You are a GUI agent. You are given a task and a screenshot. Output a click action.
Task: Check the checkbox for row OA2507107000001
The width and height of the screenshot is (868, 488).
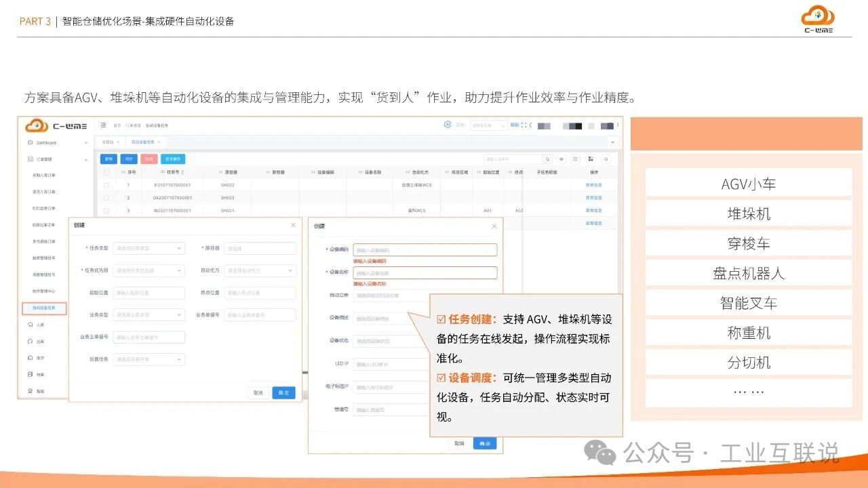coord(108,198)
